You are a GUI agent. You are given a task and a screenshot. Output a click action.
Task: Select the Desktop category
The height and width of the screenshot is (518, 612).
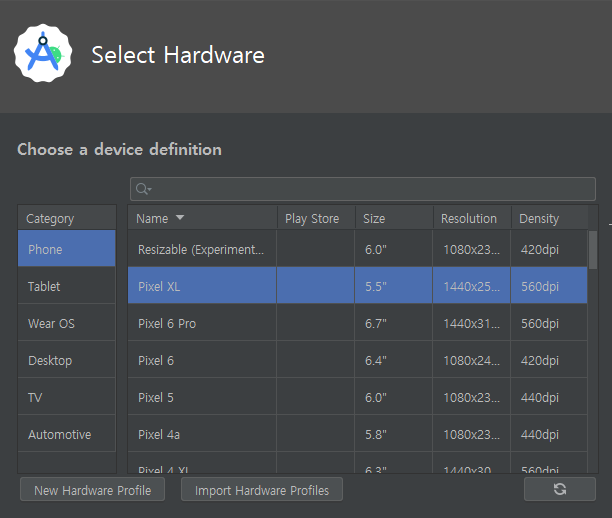(x=67, y=360)
